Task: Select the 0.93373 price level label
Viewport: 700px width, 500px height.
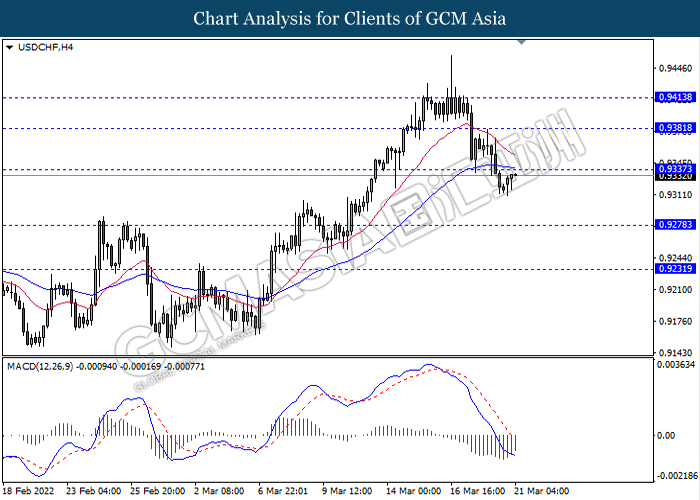Action: click(x=675, y=169)
